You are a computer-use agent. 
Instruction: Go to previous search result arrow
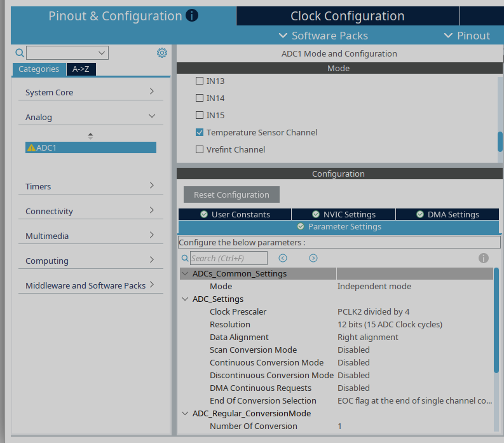(x=283, y=258)
